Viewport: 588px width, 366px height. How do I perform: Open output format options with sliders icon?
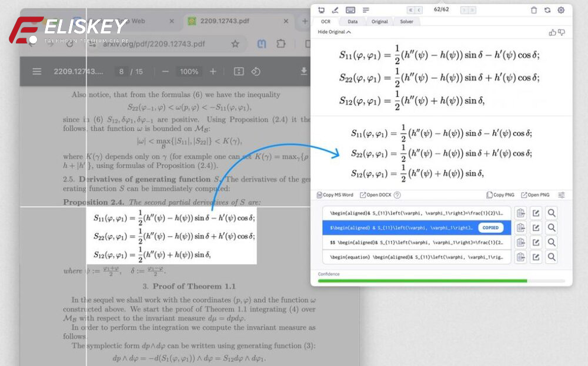pos(561,194)
